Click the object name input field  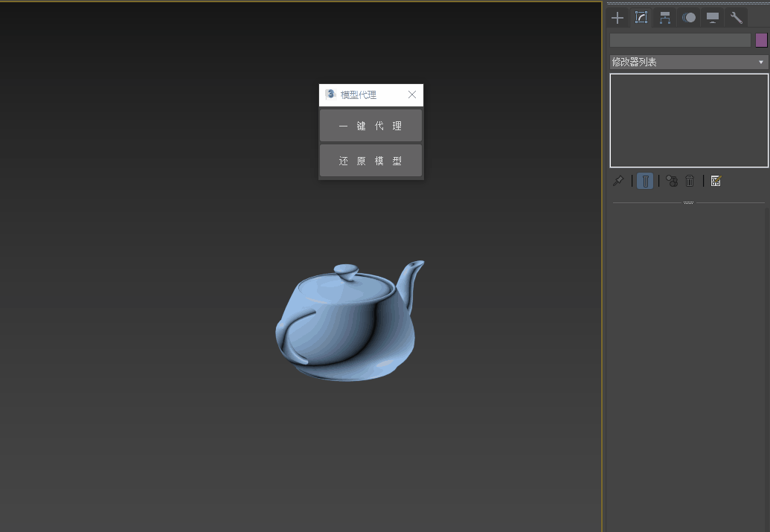point(680,40)
